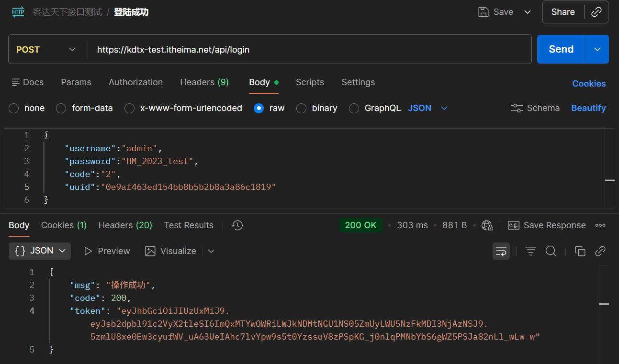The height and width of the screenshot is (364, 619).
Task: Toggle the response line wrap icon
Action: 501,251
